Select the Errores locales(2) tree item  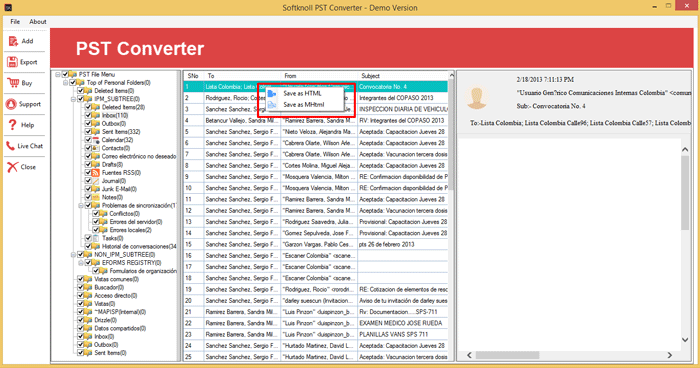coord(130,230)
